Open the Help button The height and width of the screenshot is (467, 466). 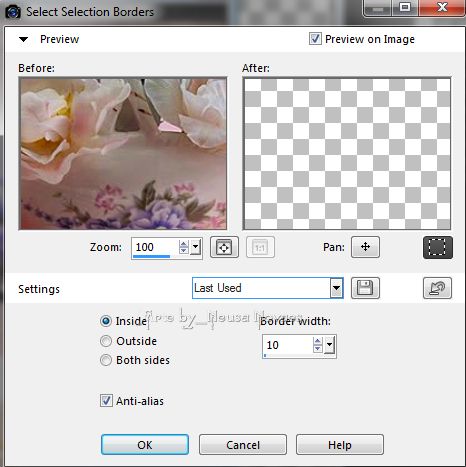(340, 445)
